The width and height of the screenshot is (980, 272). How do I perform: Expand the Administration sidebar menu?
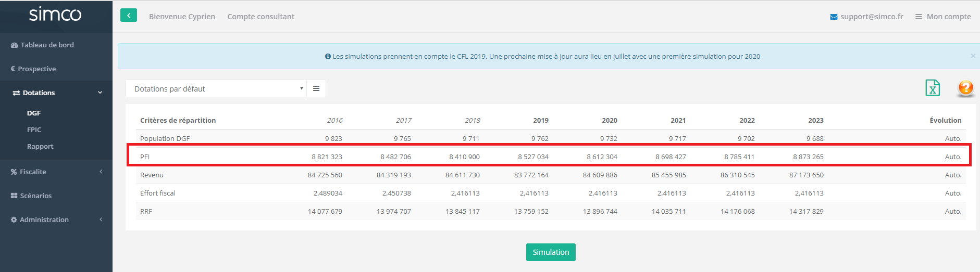(56, 219)
